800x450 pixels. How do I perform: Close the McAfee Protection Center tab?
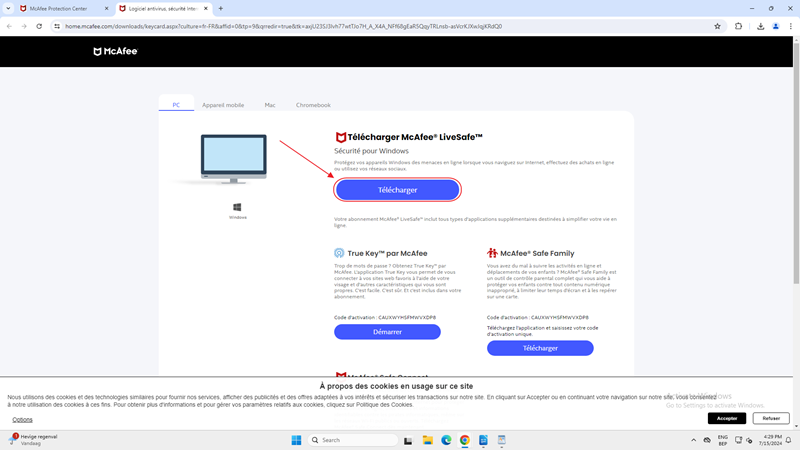106,8
